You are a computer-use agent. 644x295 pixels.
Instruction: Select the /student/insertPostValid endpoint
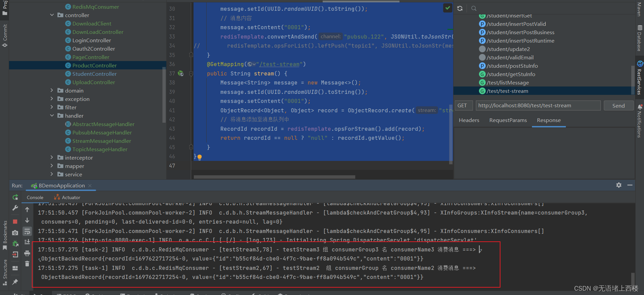tap(516, 24)
